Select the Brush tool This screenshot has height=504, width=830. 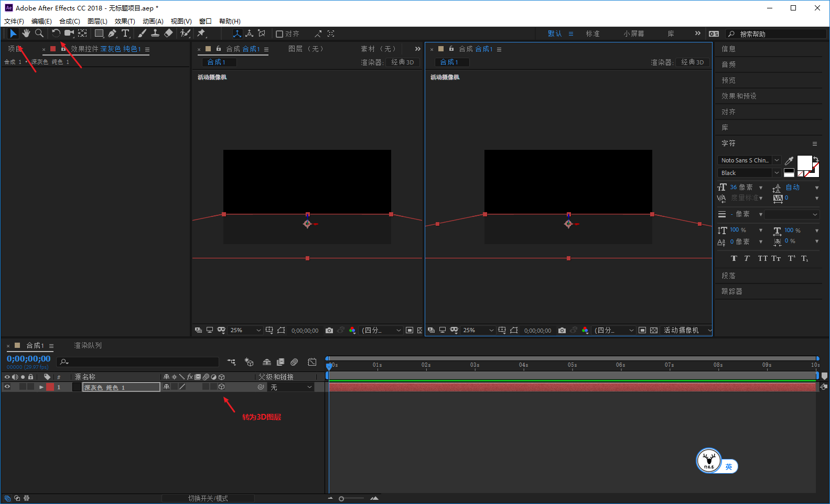point(142,34)
